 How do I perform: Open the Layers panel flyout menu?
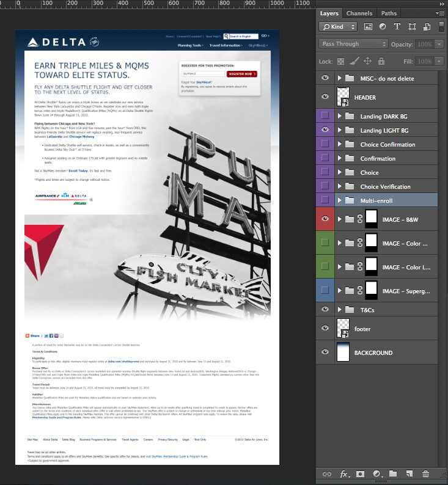(x=439, y=13)
